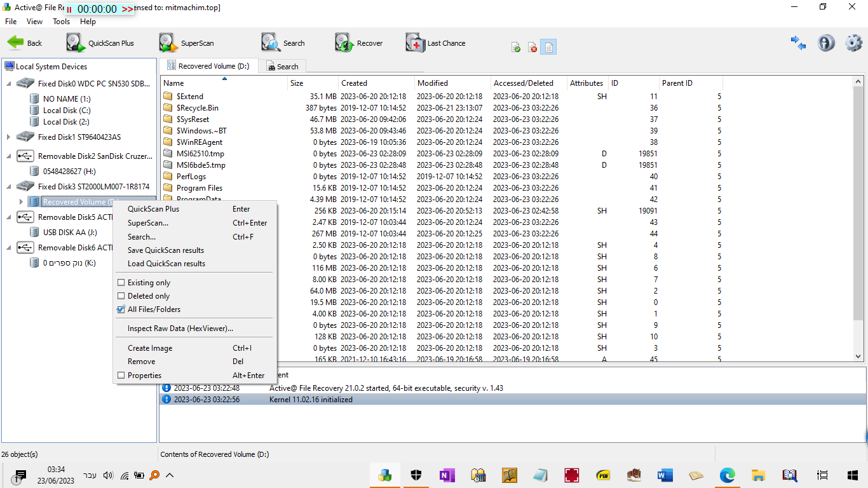The height and width of the screenshot is (488, 868).
Task: Open the View menu
Action: click(x=35, y=22)
